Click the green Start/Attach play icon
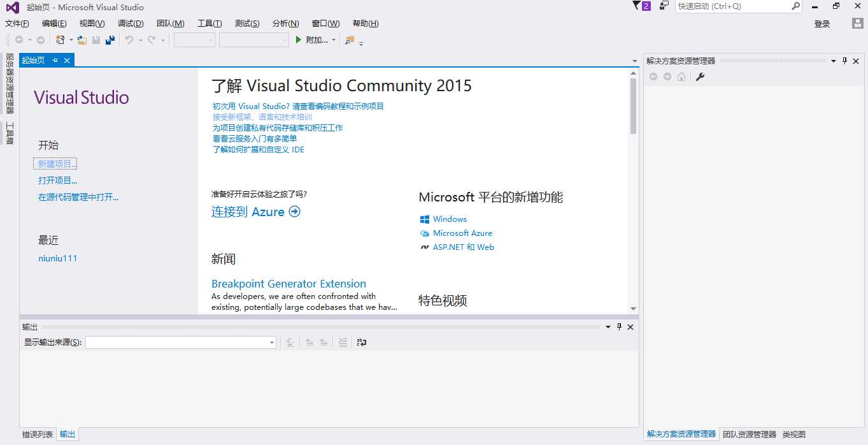The height and width of the screenshot is (445, 868). tap(299, 40)
